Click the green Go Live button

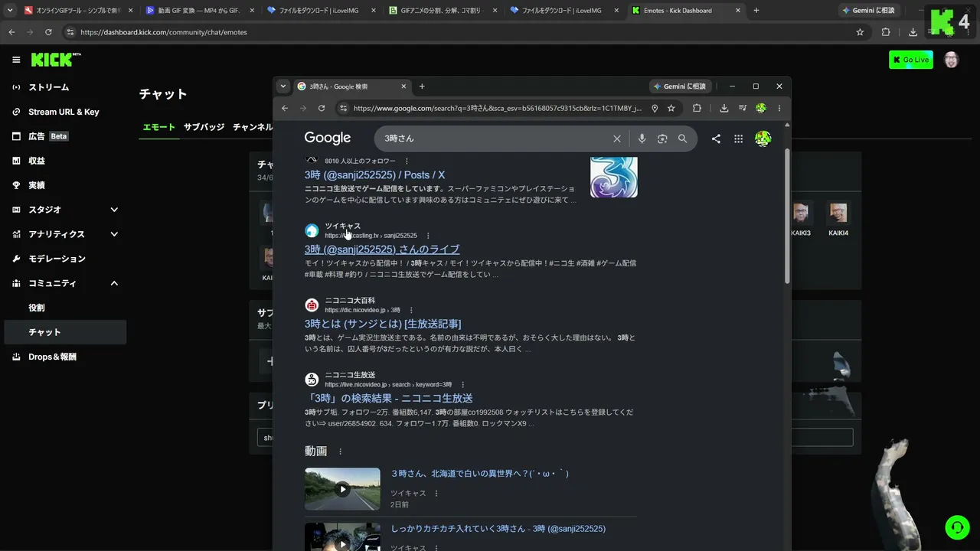pyautogui.click(x=911, y=60)
